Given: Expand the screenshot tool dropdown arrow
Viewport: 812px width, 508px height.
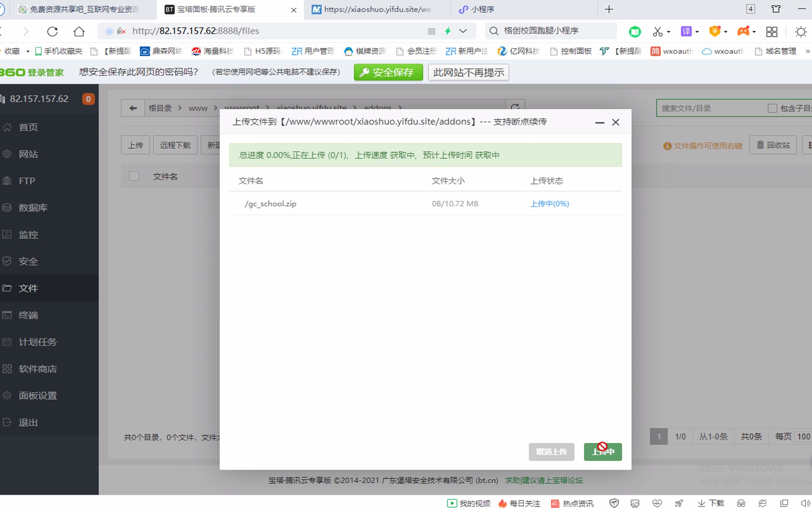Looking at the screenshot, I should 668,32.
